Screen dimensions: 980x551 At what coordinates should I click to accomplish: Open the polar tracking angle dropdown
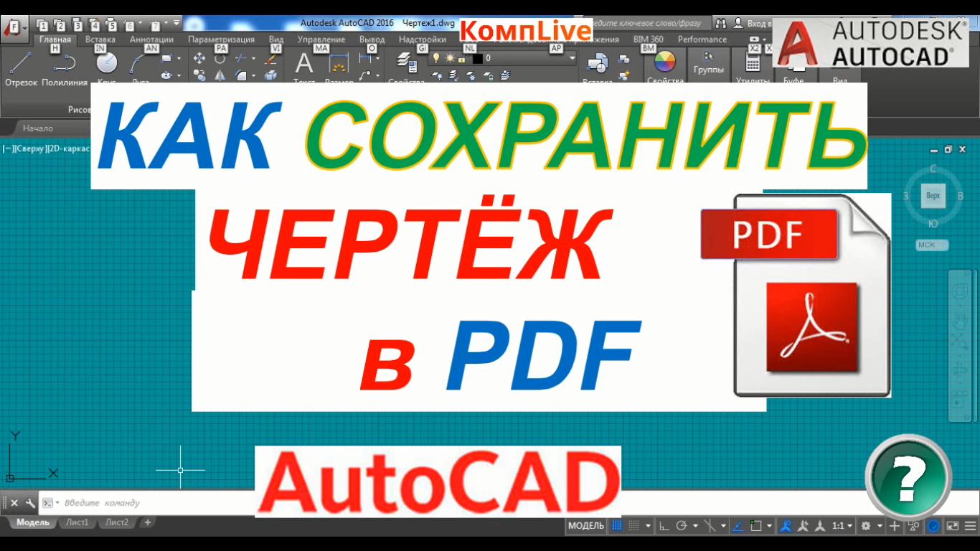click(x=694, y=526)
